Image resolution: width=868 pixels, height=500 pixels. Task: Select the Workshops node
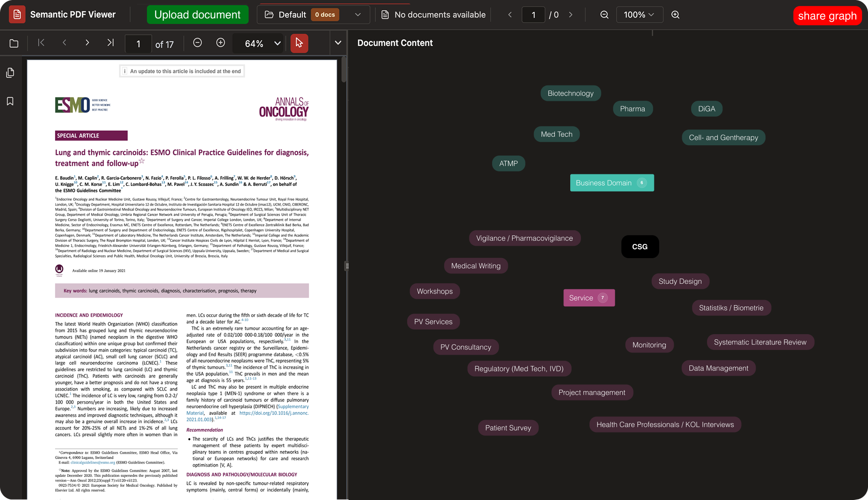434,291
